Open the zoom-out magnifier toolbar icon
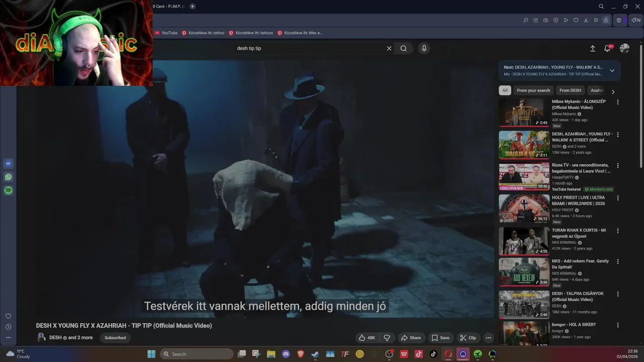The width and height of the screenshot is (644, 362). point(525,20)
